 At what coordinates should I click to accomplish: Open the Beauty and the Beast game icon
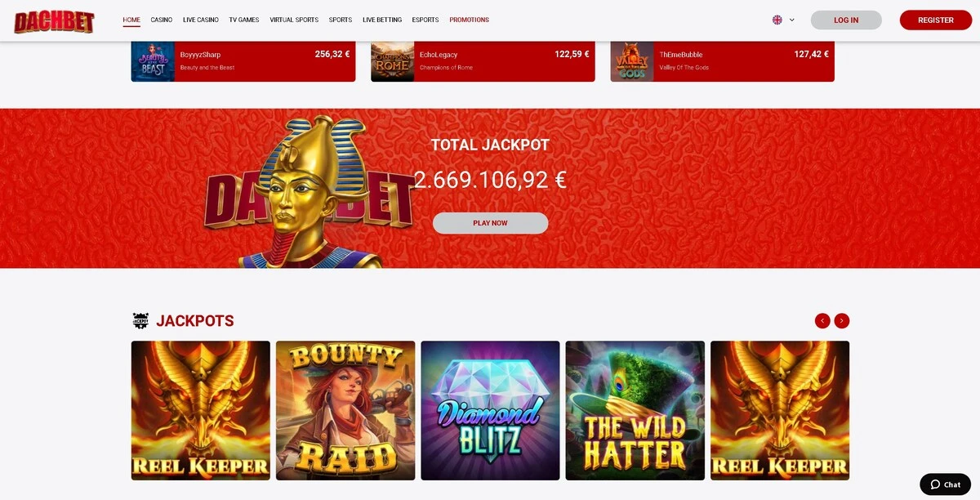click(153, 61)
